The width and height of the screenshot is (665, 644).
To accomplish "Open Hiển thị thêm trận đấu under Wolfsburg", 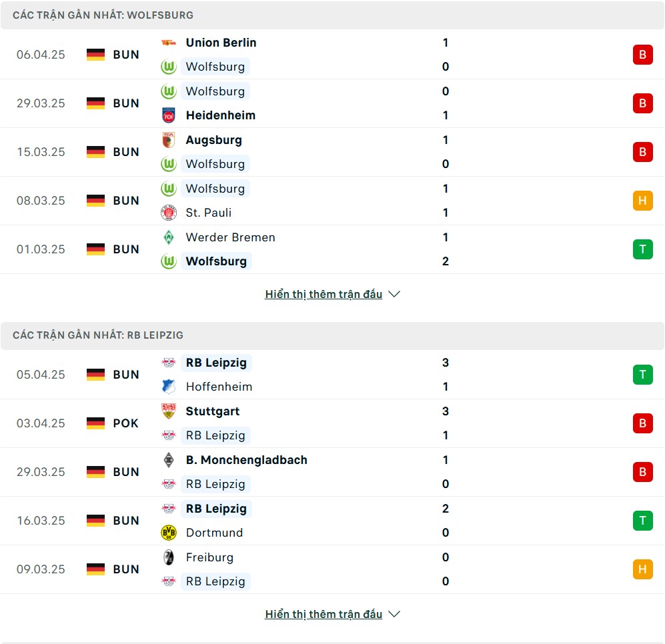I will coord(323,294).
